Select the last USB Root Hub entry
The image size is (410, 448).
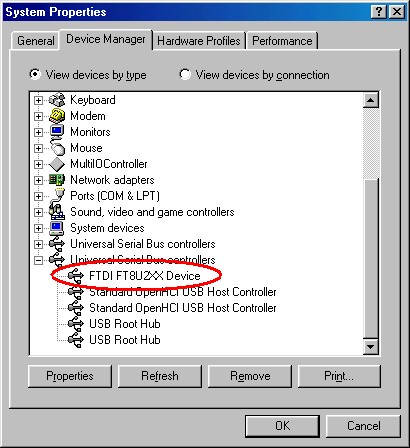[125, 340]
